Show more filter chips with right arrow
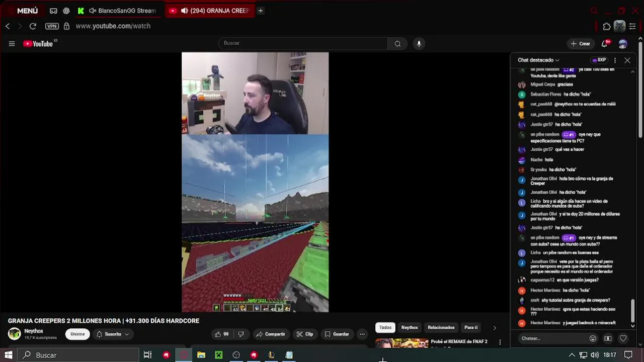 tap(495, 328)
